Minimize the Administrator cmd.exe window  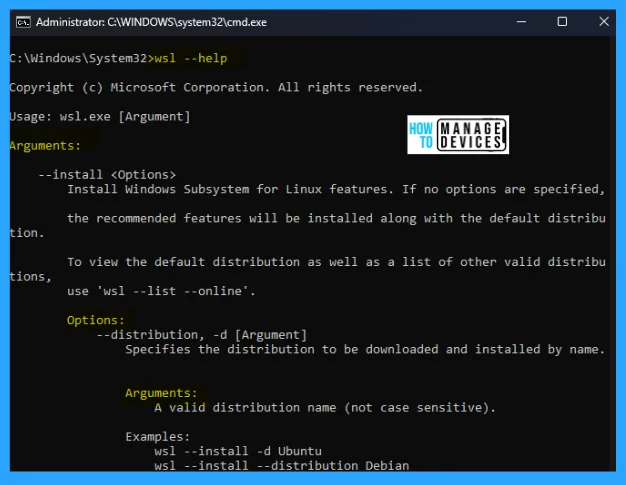pyautogui.click(x=521, y=22)
